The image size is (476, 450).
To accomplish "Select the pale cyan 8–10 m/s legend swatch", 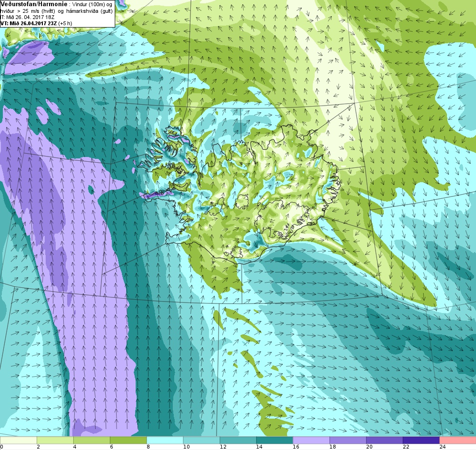I will pos(165,440).
